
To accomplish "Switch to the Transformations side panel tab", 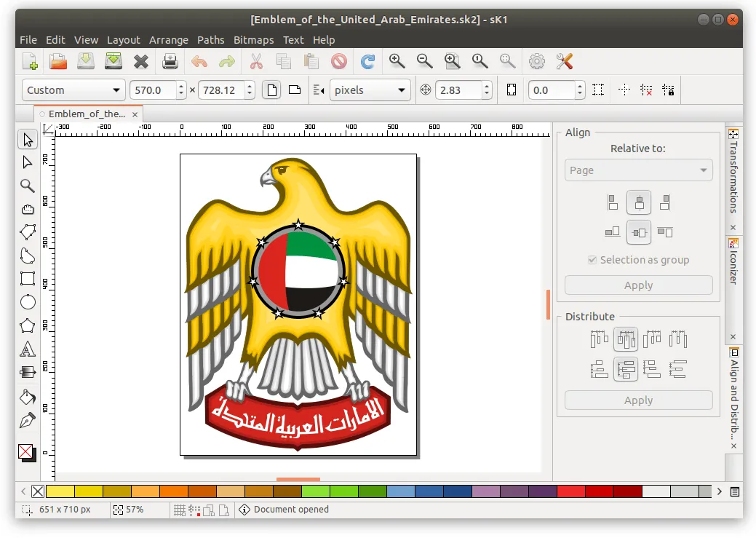I will [733, 171].
